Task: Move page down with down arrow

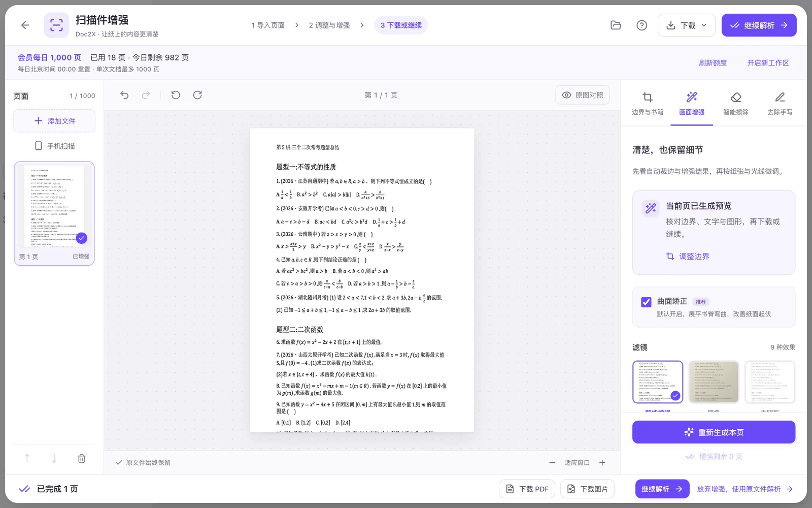Action: tap(54, 459)
